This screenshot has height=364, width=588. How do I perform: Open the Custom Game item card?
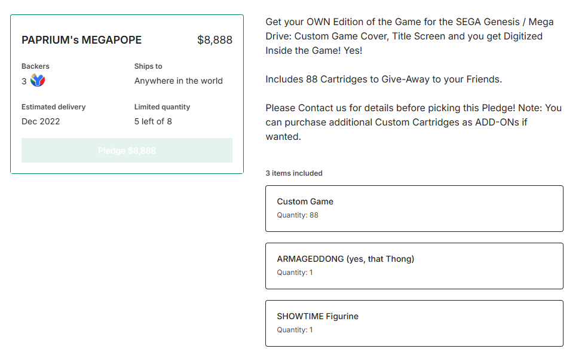click(414, 209)
